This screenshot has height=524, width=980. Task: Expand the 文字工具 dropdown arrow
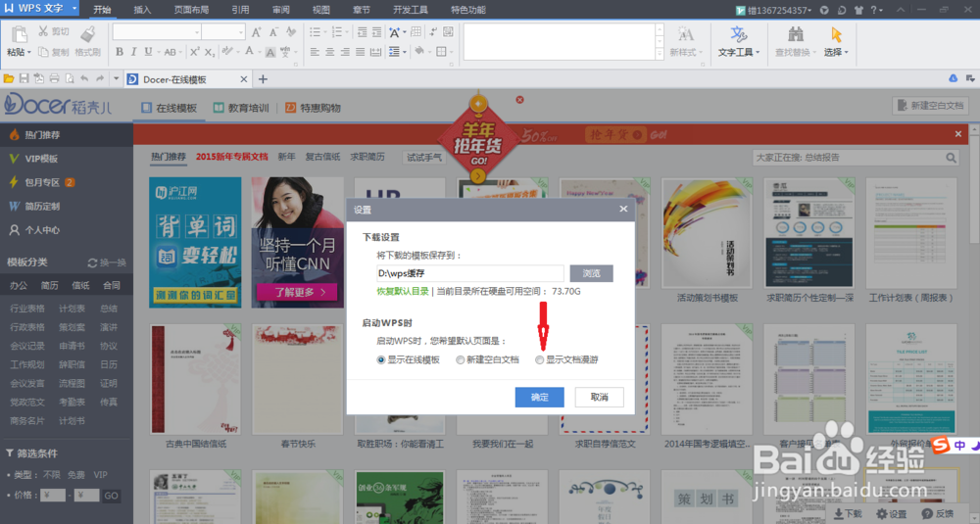[x=758, y=53]
